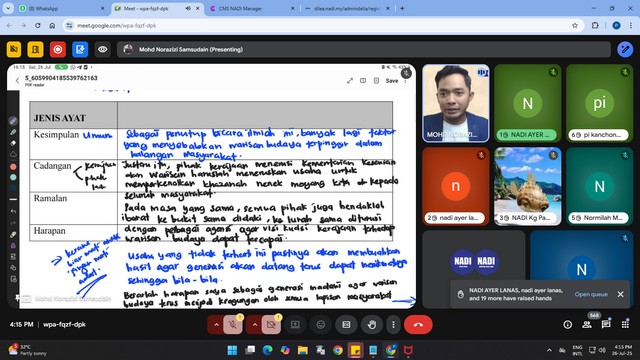Switch to the CMS NADI Manager tab
This screenshot has width=640, height=360.
251,8
